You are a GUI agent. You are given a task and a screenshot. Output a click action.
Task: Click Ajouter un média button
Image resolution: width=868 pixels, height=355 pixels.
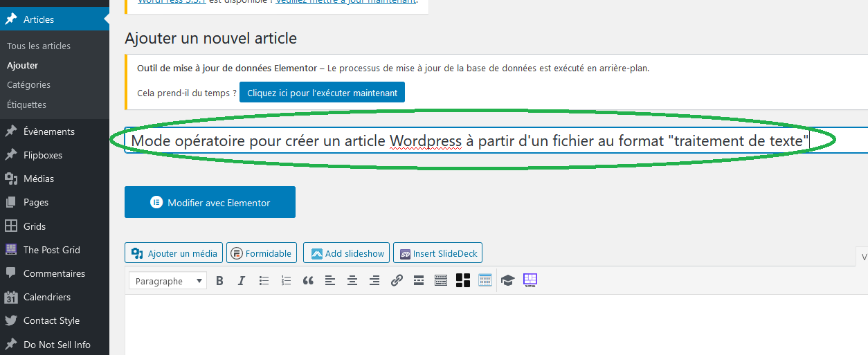coord(174,253)
